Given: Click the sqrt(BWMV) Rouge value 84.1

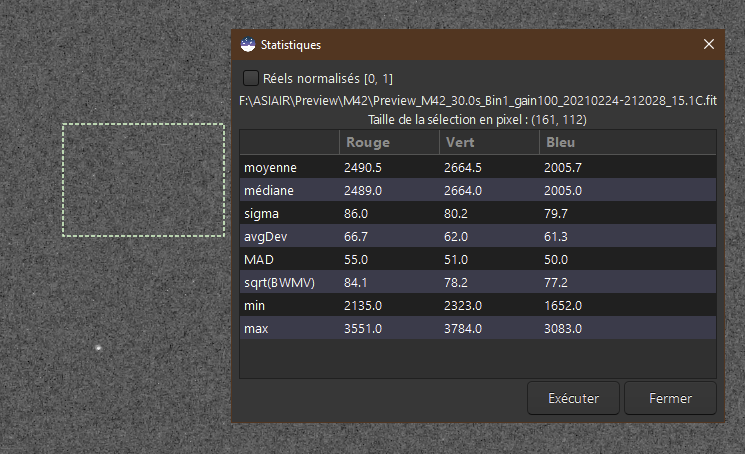Looking at the screenshot, I should point(356,283).
